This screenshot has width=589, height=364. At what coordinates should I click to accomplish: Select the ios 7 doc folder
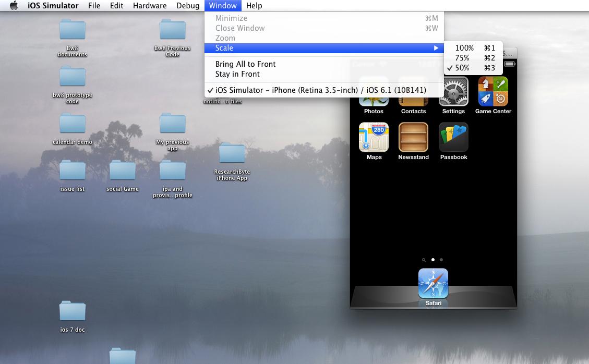click(73, 317)
